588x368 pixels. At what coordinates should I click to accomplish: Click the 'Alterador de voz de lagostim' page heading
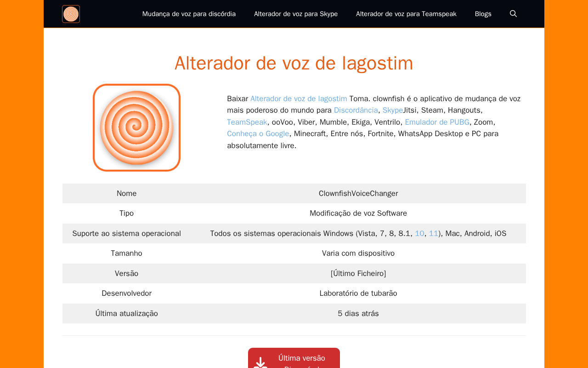(x=294, y=63)
